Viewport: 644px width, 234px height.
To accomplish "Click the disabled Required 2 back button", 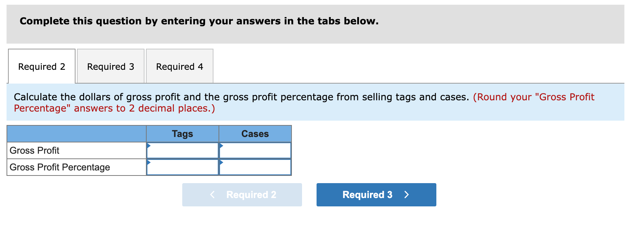I will pyautogui.click(x=242, y=195).
